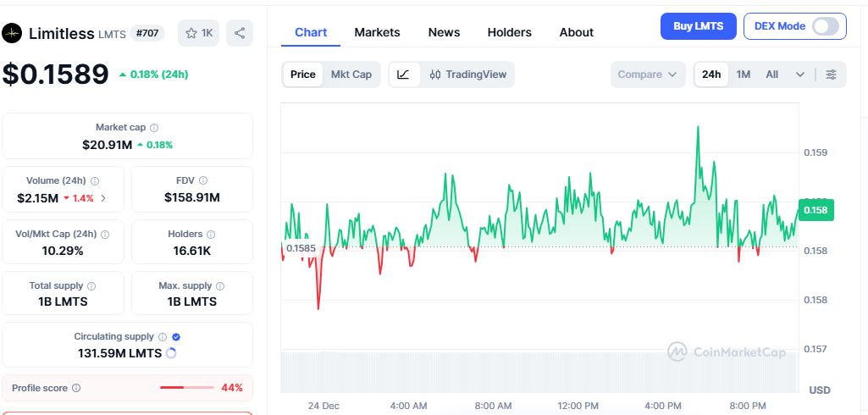Click the $158.91M FDV value
Image resolution: width=868 pixels, height=415 pixels.
click(x=192, y=197)
